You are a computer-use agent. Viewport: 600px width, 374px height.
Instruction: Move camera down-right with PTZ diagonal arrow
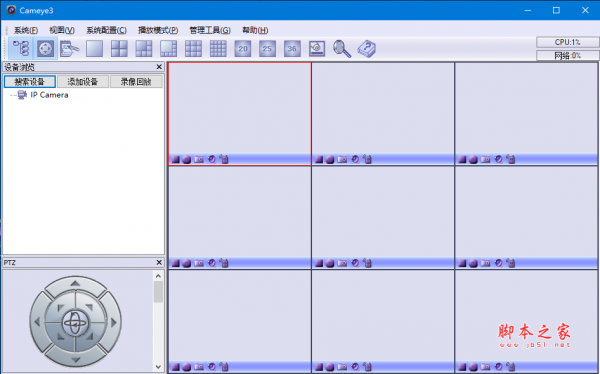tap(90, 336)
